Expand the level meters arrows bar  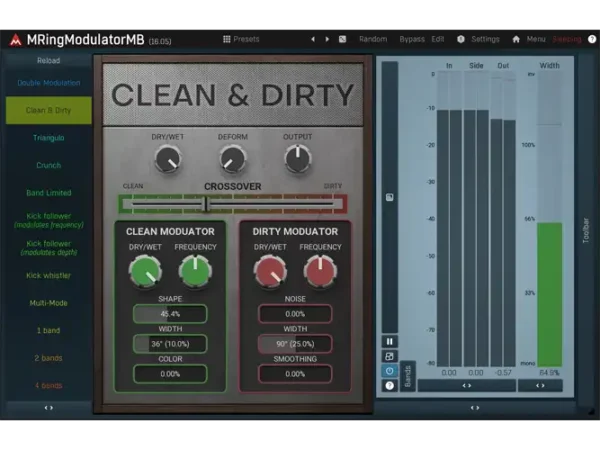point(467,386)
